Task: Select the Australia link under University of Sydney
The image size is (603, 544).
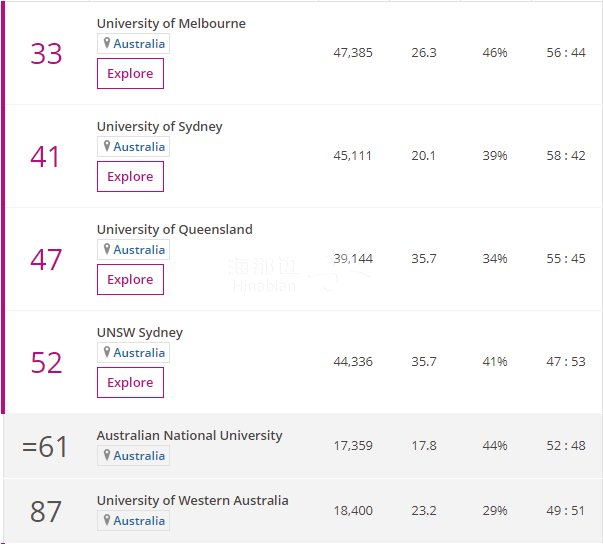Action: [x=139, y=147]
